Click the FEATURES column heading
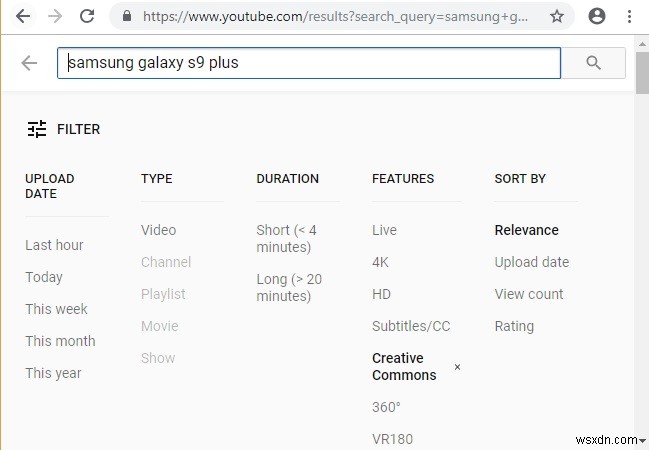Viewport: 649px width, 450px height. 403,179
